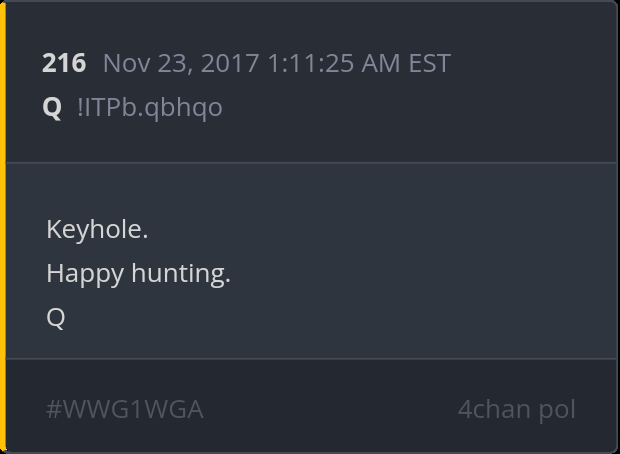
Task: Click the yellow accent bar on left edge
Action: (3, 227)
